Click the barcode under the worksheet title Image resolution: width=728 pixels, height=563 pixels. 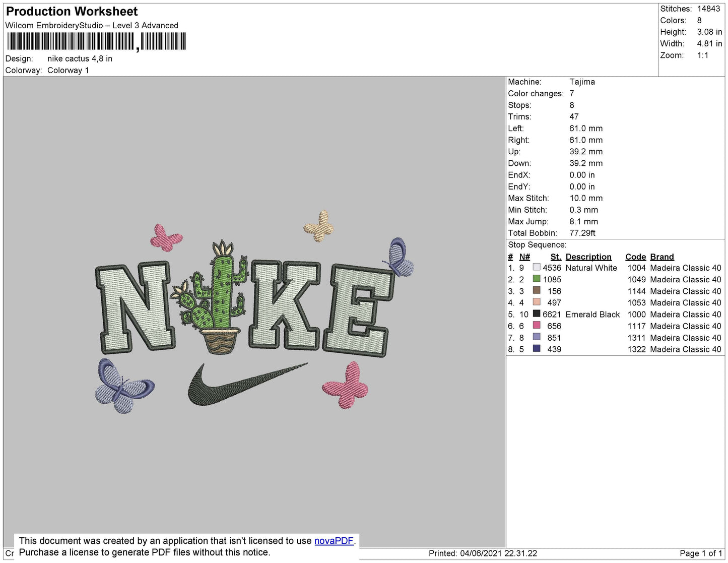pyautogui.click(x=97, y=41)
